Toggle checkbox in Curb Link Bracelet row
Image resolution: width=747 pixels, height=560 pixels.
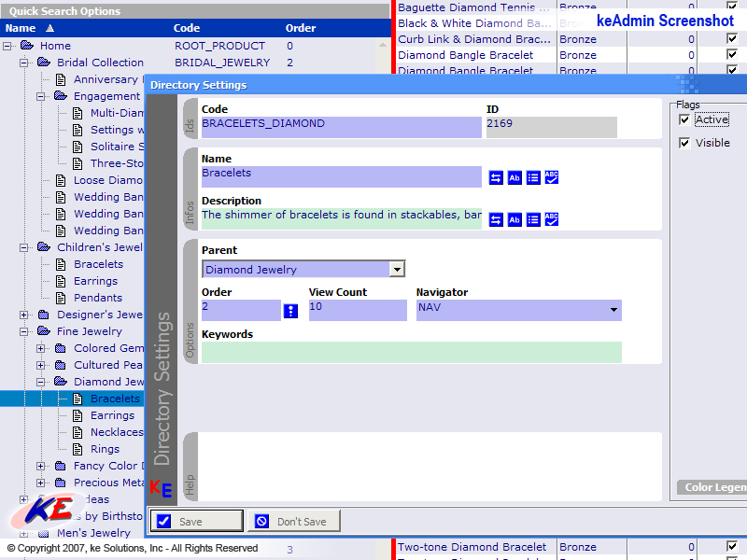coord(732,39)
